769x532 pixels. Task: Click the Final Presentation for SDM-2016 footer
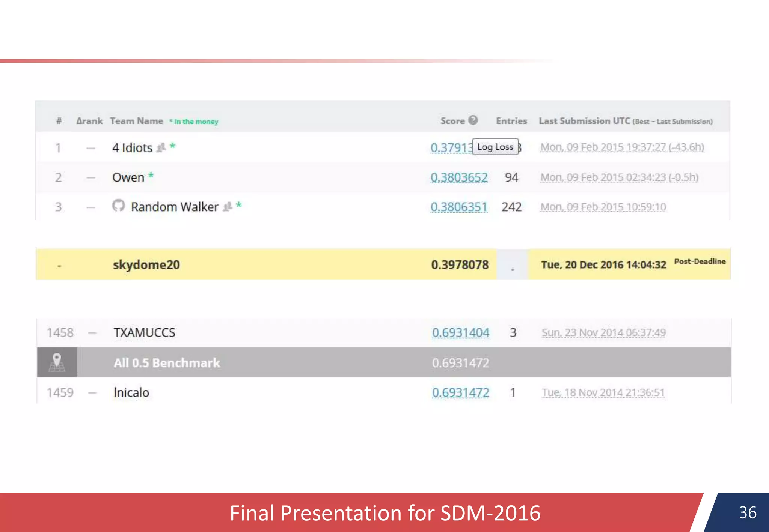click(385, 513)
